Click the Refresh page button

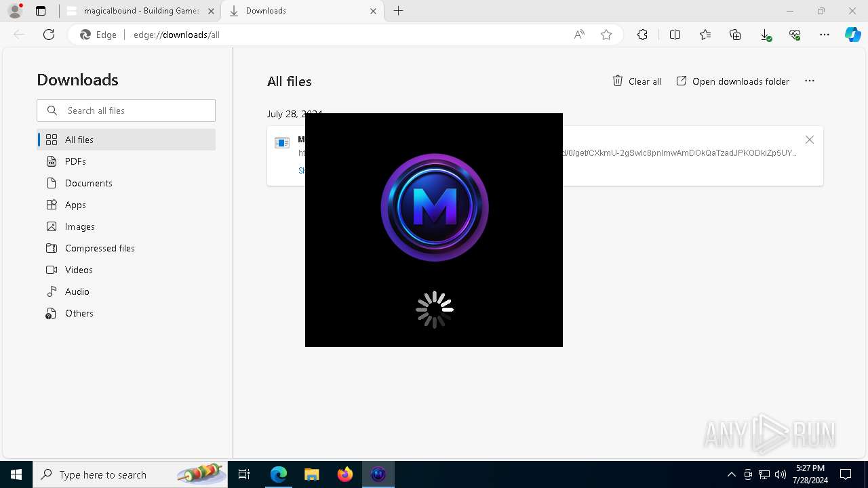tap(49, 35)
